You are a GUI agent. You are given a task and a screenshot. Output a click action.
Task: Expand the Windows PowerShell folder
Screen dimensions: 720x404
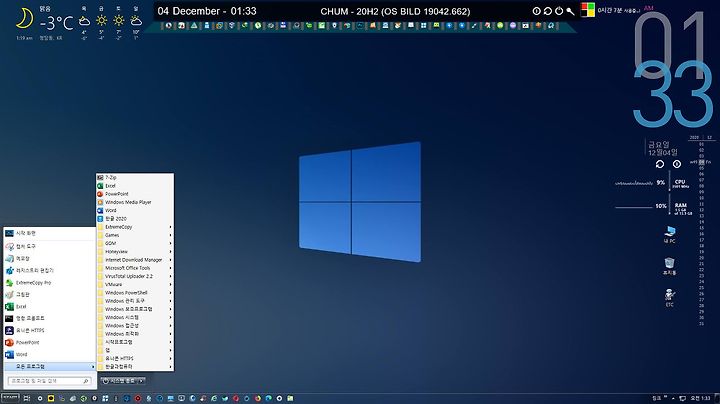(135, 293)
